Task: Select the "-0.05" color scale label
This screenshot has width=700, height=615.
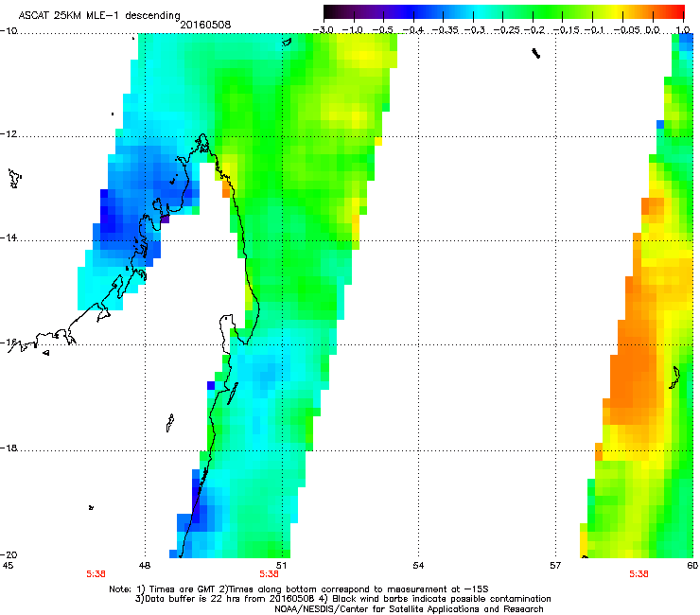Action: (627, 30)
